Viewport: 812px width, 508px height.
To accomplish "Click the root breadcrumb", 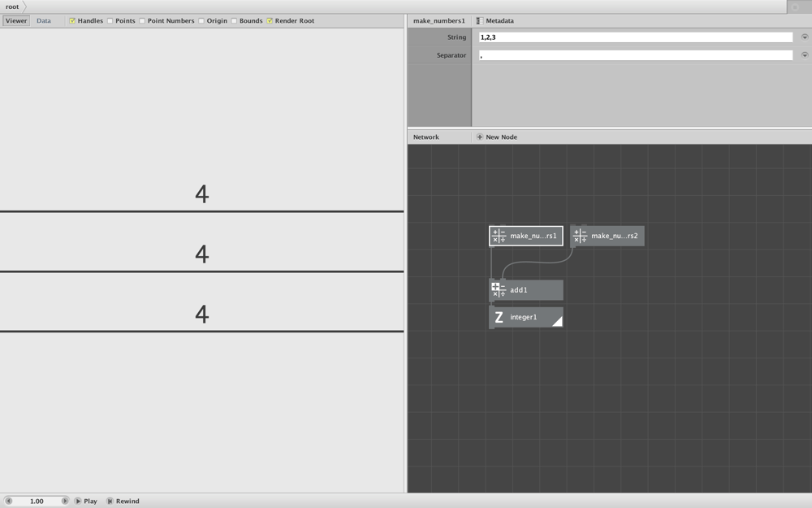I will [x=12, y=7].
